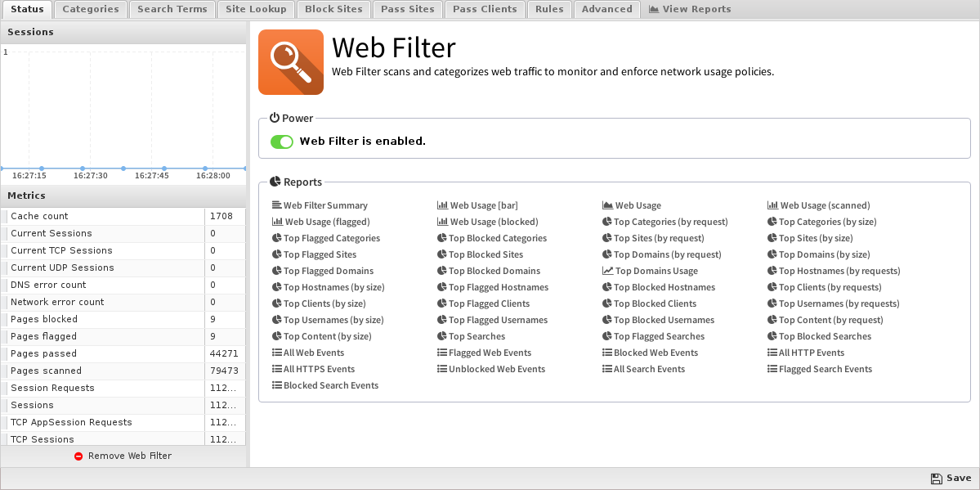Click the Web Filter magnifier app icon
The width and height of the screenshot is (980, 490).
pyautogui.click(x=291, y=62)
